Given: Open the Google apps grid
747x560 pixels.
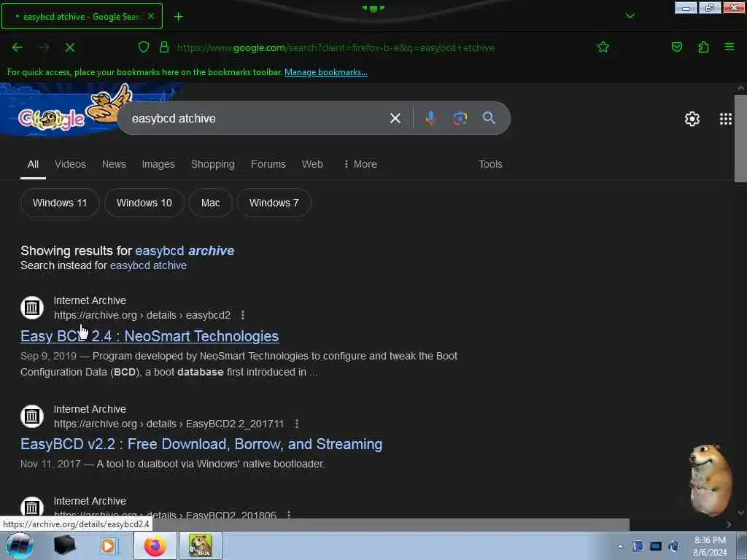Looking at the screenshot, I should (x=726, y=119).
